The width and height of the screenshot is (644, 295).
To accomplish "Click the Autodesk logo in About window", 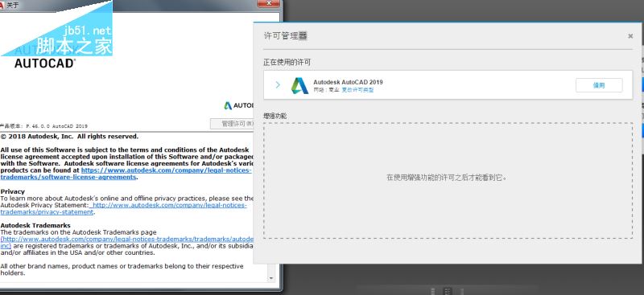I will point(239,105).
